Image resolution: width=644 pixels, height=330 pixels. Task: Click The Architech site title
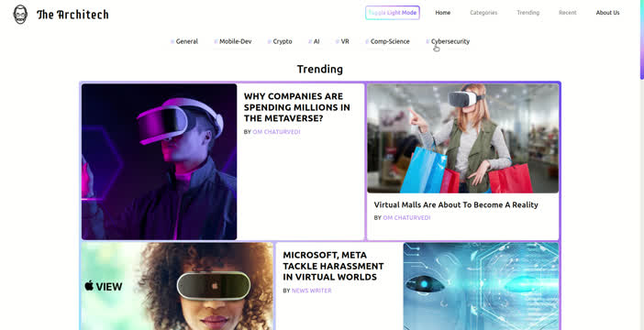click(x=72, y=15)
